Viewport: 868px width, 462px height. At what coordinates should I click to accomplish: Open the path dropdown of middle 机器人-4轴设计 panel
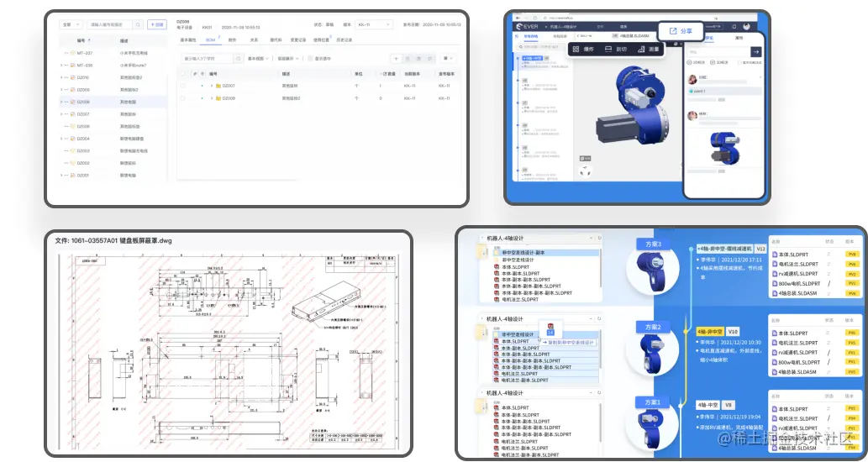[x=591, y=319]
